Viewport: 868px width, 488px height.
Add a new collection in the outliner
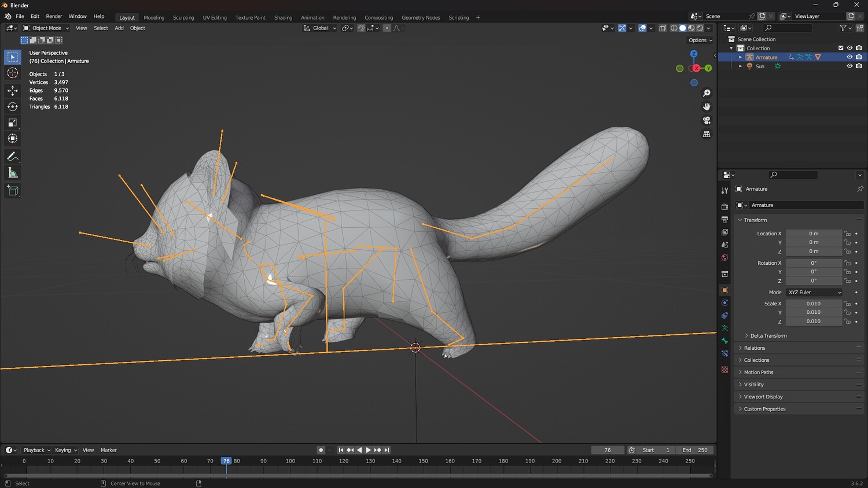(859, 28)
